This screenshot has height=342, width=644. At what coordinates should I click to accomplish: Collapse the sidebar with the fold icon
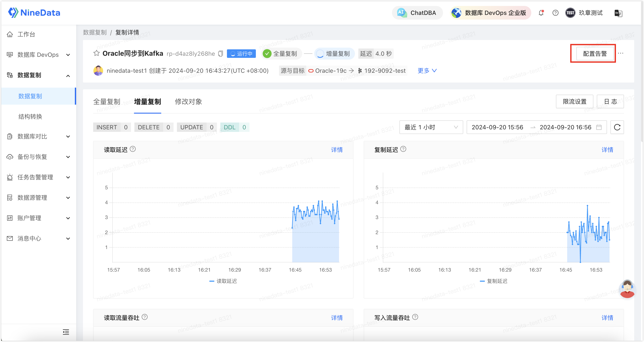point(66,332)
